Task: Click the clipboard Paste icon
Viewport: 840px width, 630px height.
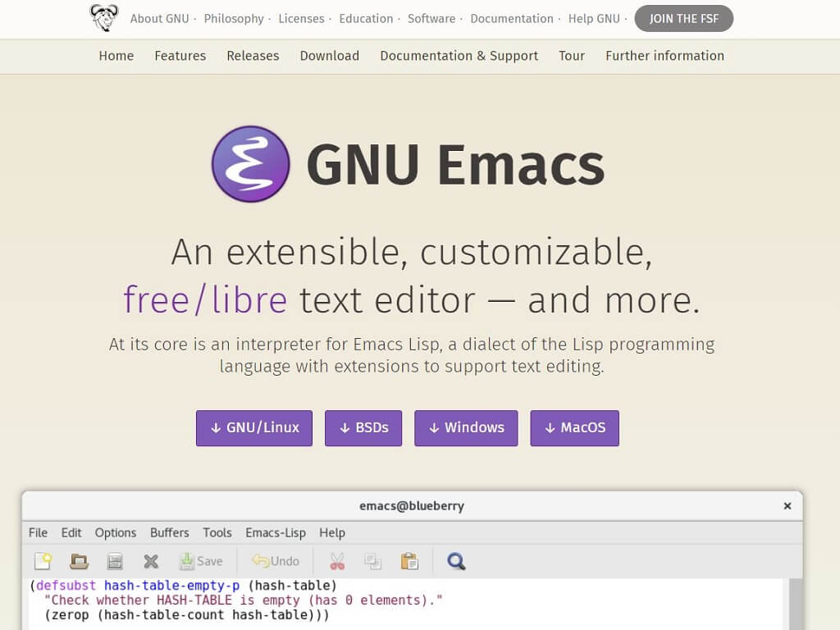Action: [x=409, y=561]
